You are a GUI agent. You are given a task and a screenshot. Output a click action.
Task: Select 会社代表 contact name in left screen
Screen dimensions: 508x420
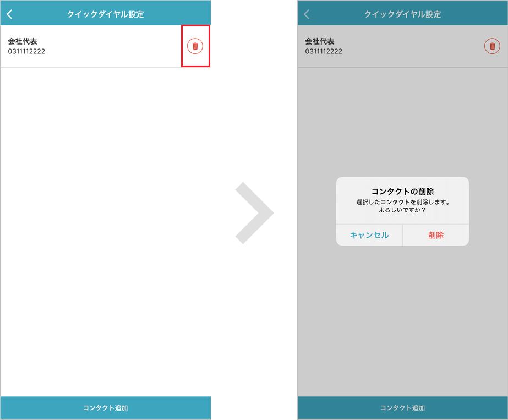click(x=23, y=41)
